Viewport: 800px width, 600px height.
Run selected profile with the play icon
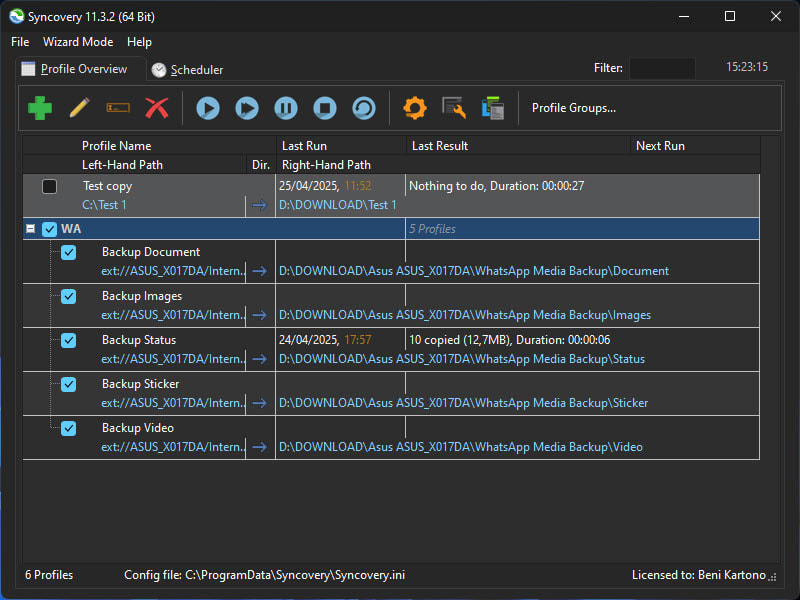click(208, 108)
